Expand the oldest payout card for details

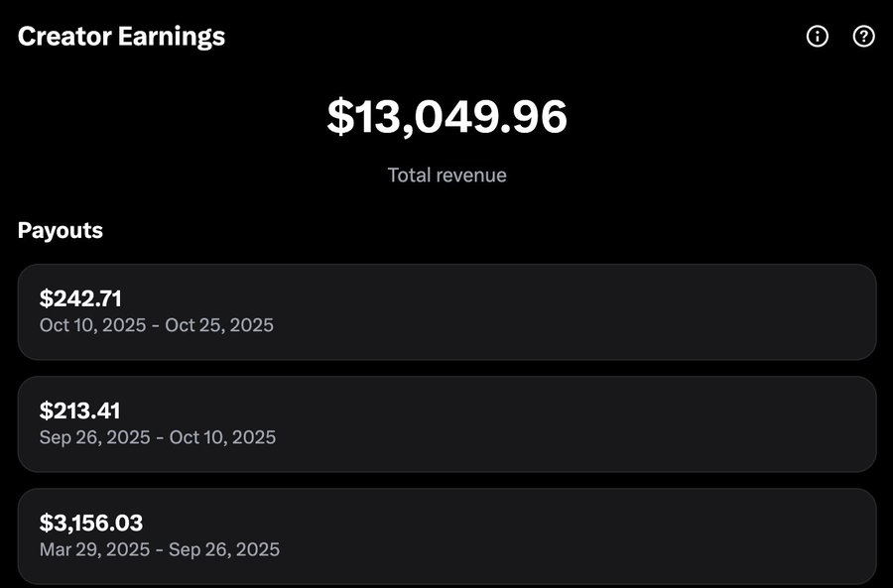pyautogui.click(x=446, y=535)
